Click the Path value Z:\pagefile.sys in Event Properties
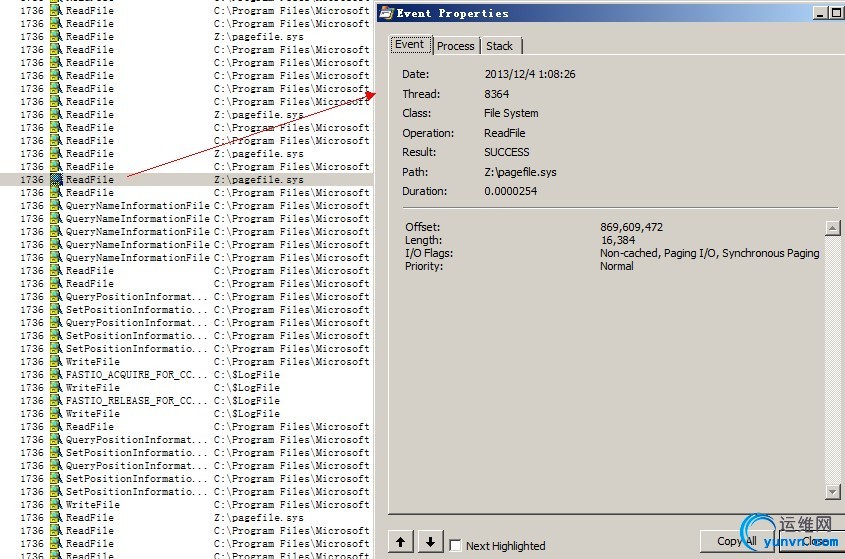Viewport: 845px width, 559px height. [520, 172]
